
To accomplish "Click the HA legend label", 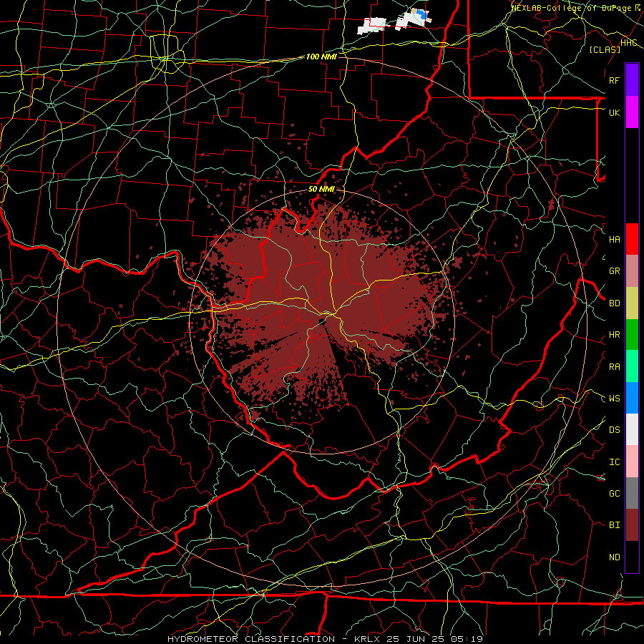I will (x=614, y=240).
